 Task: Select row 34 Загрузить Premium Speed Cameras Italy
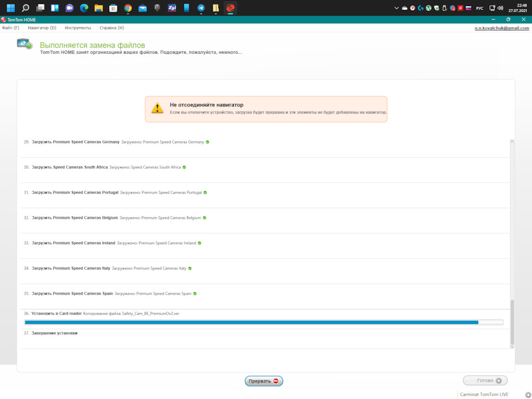[265, 272]
